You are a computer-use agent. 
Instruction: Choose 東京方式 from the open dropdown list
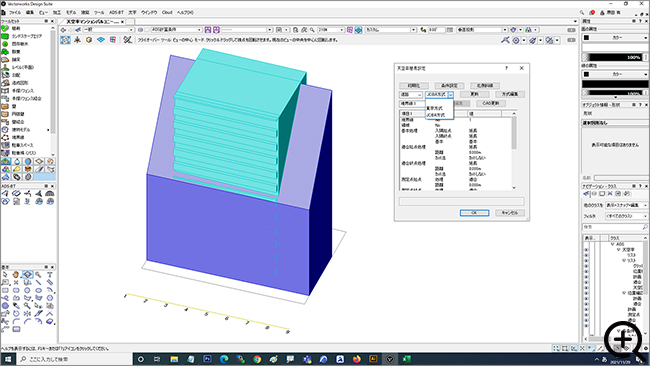point(434,108)
